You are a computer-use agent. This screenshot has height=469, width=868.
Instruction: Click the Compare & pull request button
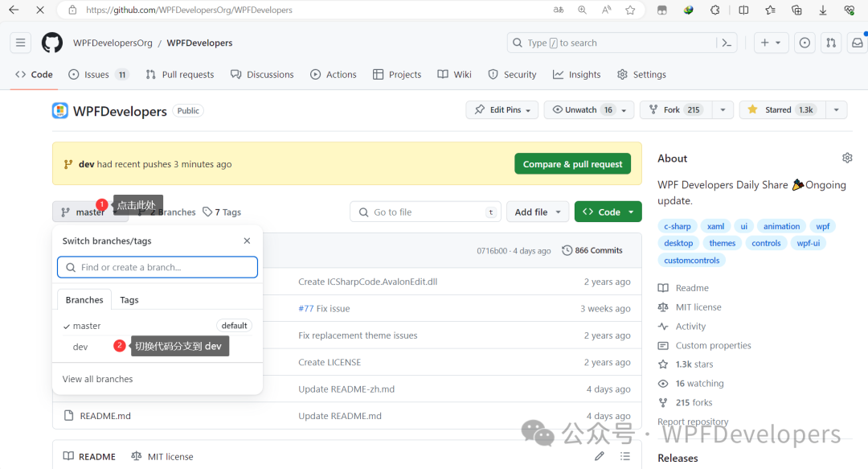(572, 163)
